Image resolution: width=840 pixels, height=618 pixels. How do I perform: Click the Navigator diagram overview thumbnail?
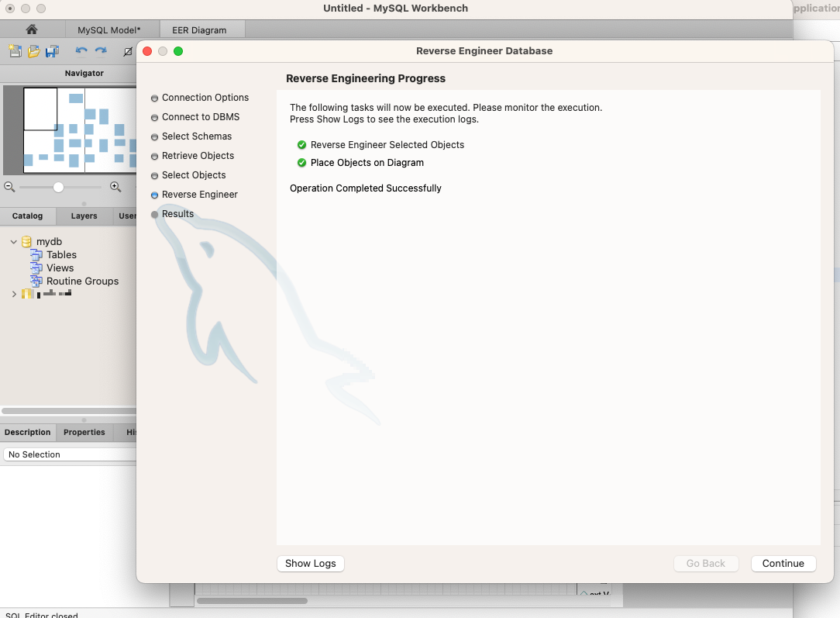pyautogui.click(x=79, y=130)
